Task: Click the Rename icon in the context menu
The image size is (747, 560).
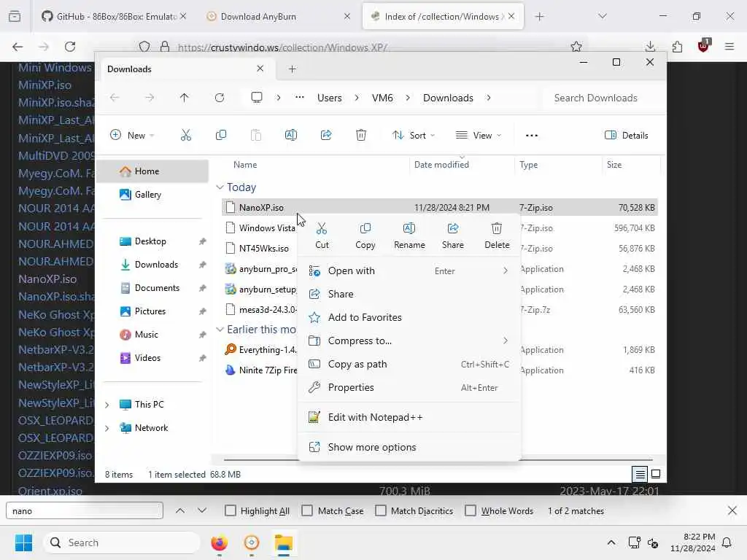Action: pos(409,228)
